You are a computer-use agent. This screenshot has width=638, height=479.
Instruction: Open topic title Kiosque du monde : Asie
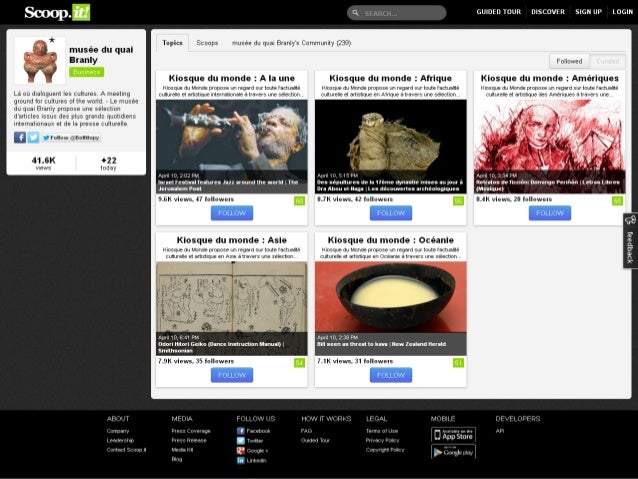click(x=232, y=240)
